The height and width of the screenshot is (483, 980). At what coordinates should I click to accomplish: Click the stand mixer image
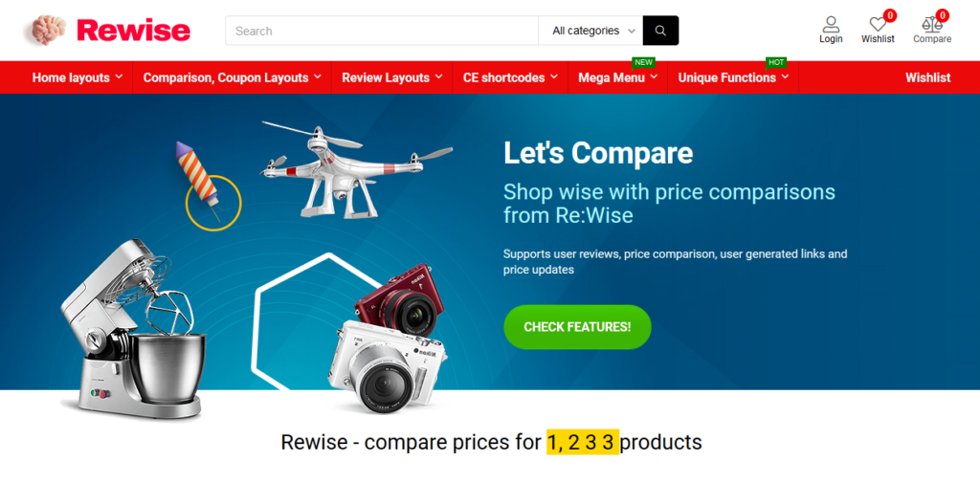(135, 329)
